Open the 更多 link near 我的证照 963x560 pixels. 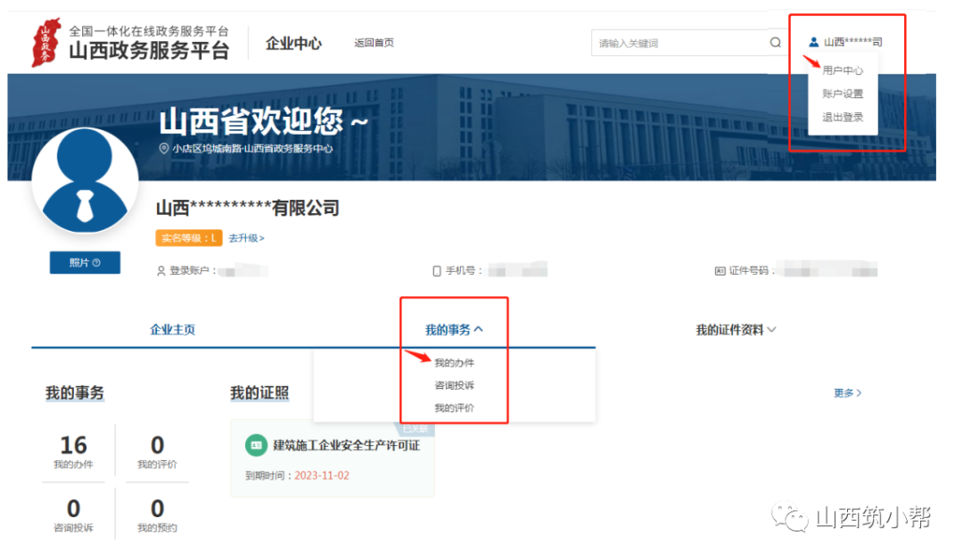(x=845, y=392)
